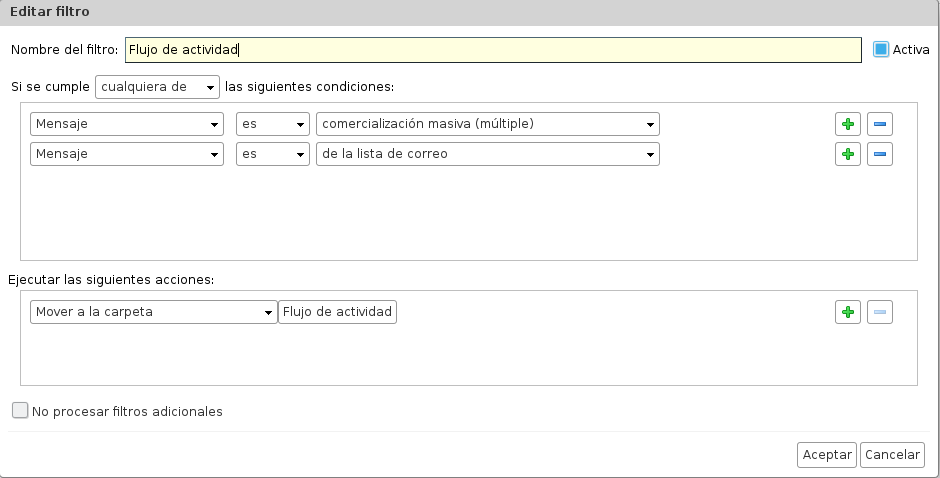Open first condition's Mensaje field dropdown
940x478 pixels.
click(126, 124)
